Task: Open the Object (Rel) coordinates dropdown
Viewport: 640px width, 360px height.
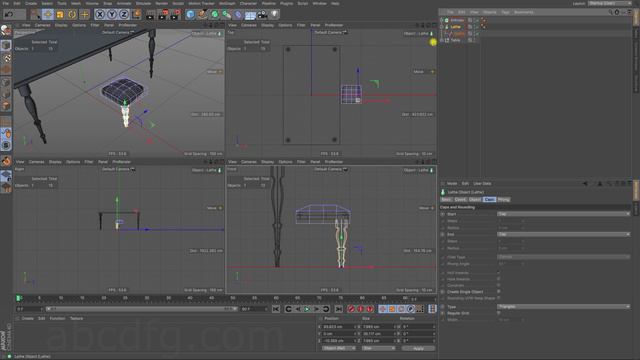Action: 339,348
